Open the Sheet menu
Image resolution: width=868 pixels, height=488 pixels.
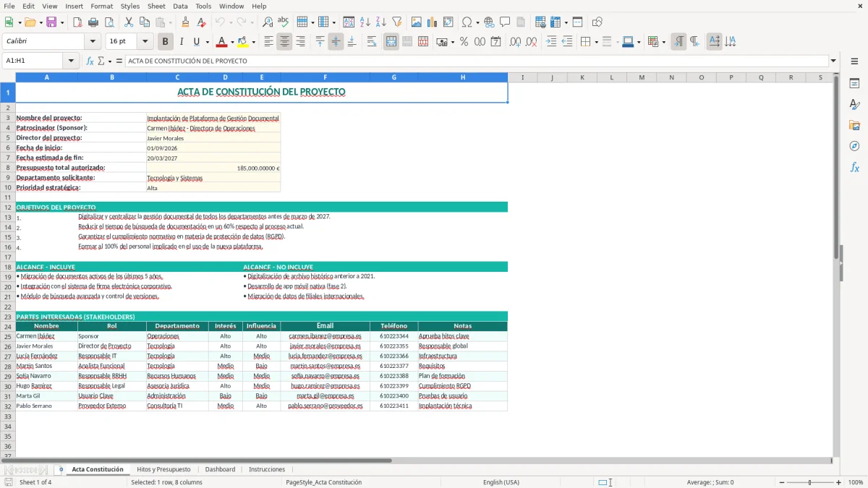tap(156, 6)
